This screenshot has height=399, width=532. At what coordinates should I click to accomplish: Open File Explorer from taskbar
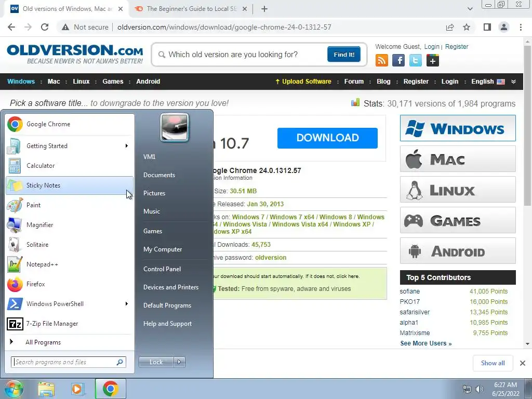click(x=46, y=389)
